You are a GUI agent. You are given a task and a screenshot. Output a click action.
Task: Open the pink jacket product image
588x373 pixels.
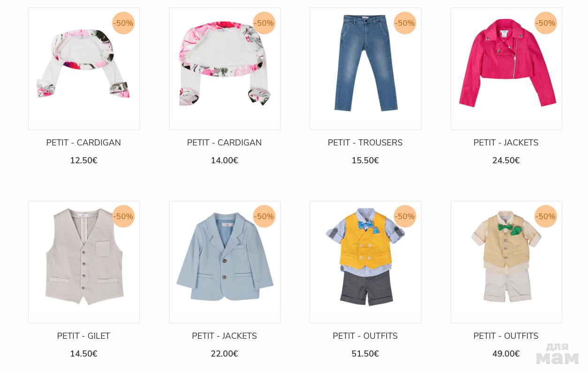coord(506,69)
